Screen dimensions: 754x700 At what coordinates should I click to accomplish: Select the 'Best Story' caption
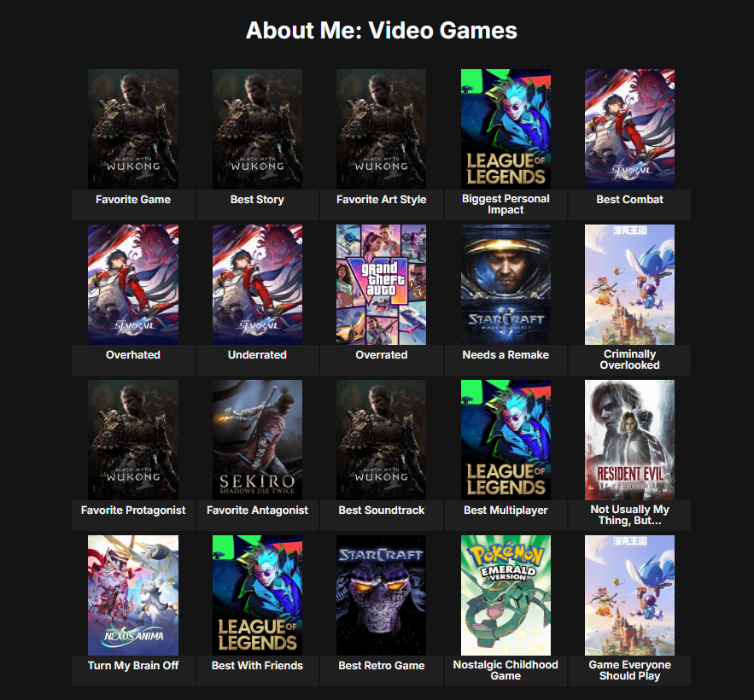tap(257, 200)
